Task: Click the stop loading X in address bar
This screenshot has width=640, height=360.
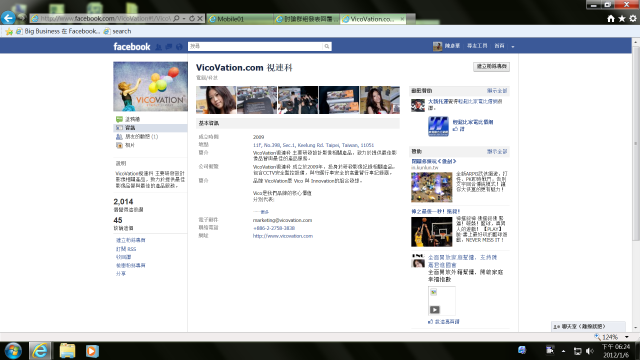Action: click(200, 18)
